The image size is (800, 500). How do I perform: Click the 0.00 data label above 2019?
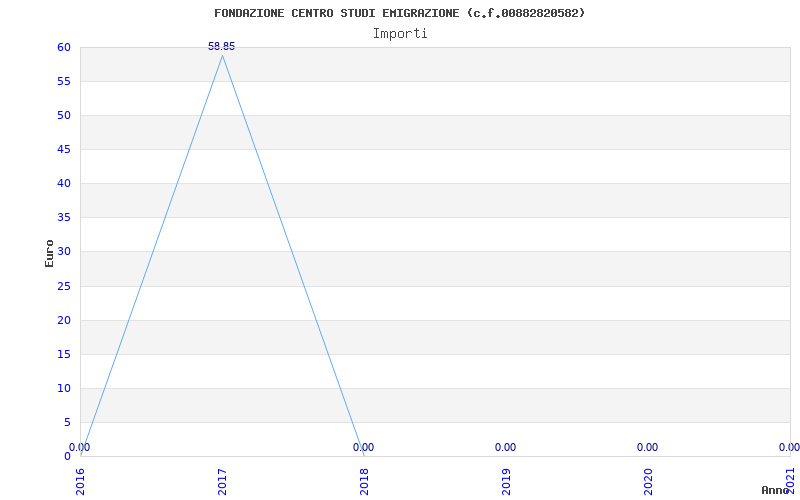506,447
